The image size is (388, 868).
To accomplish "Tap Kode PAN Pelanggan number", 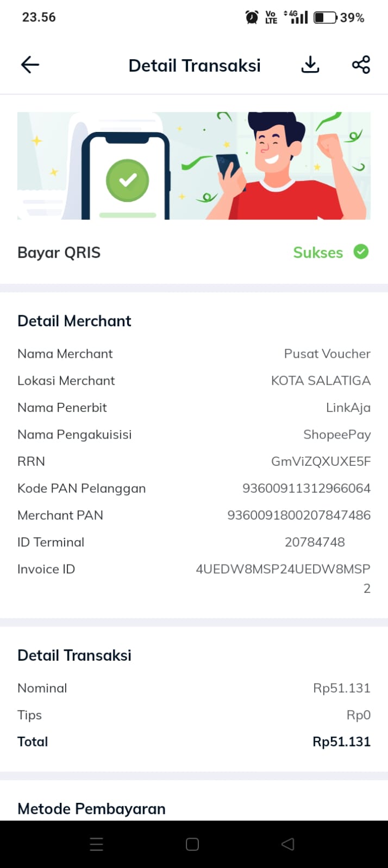I will click(306, 488).
